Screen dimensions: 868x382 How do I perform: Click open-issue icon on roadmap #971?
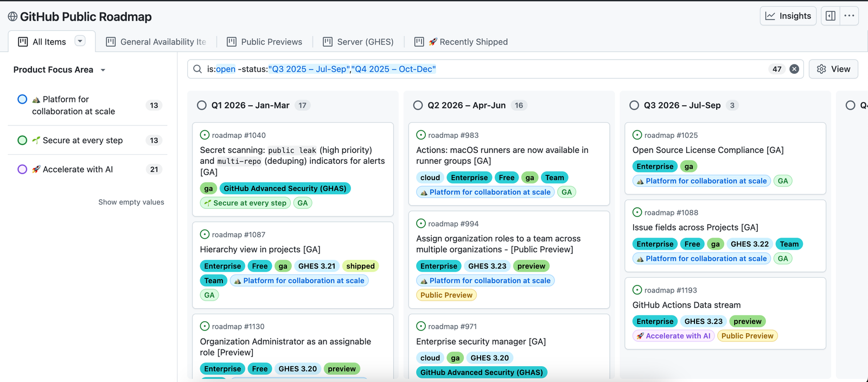click(421, 326)
